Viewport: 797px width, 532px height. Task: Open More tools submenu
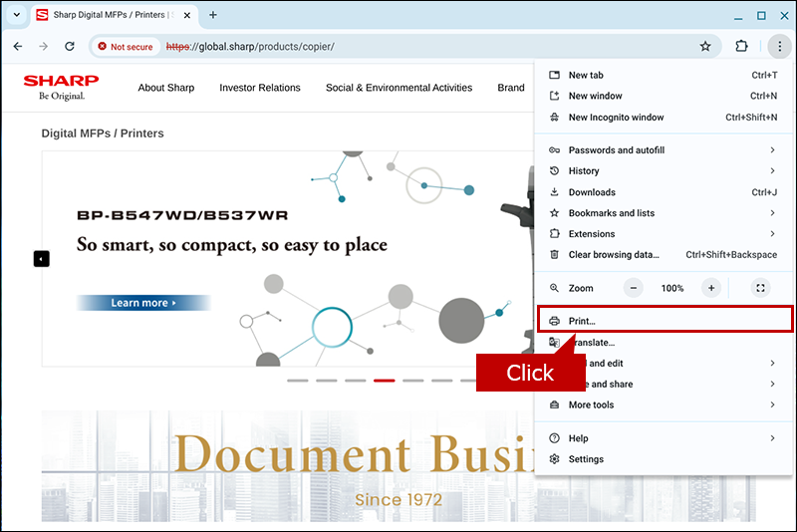[x=664, y=404]
